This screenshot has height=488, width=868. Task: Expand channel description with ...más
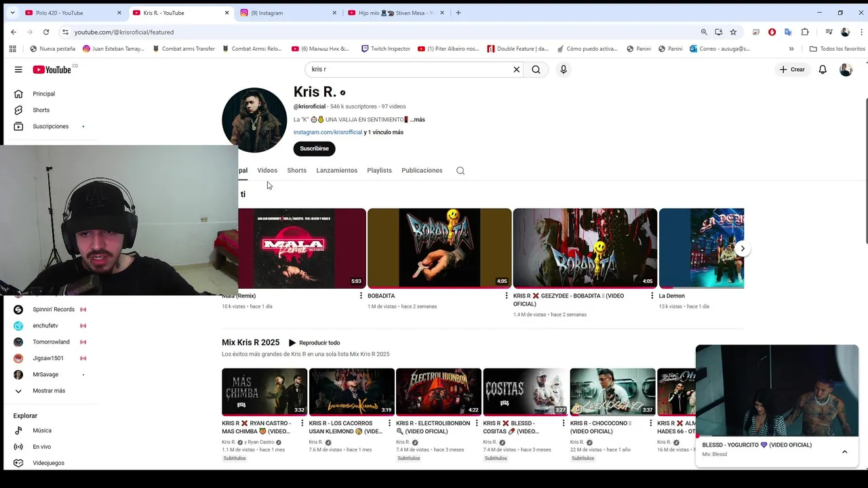417,119
